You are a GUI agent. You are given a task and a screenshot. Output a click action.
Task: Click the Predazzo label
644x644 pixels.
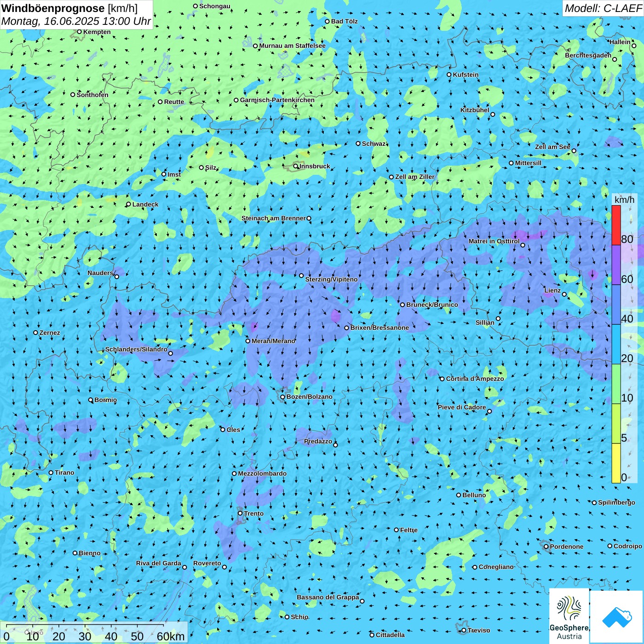pyautogui.click(x=318, y=441)
